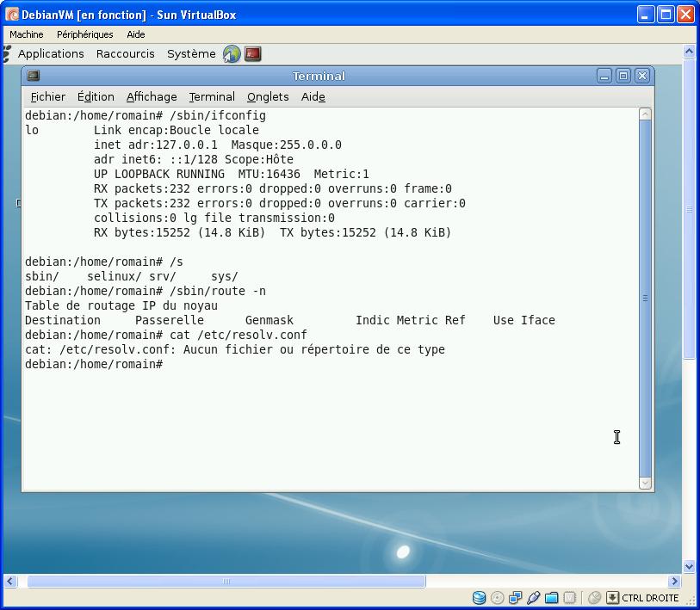Click the VirtualBox title bar icon
This screenshot has height=610, width=700.
[x=12, y=15]
